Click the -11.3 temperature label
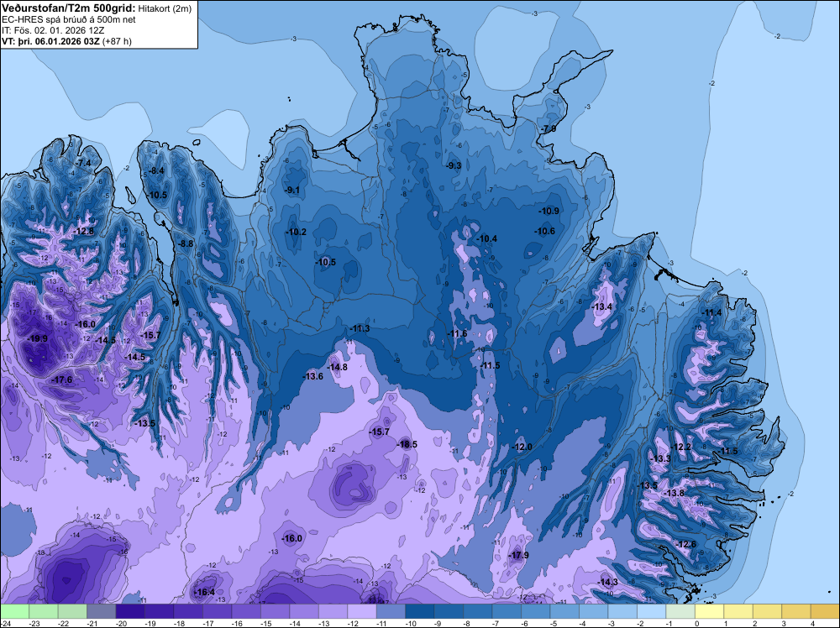Viewport: 840px width, 628px height. click(x=360, y=328)
